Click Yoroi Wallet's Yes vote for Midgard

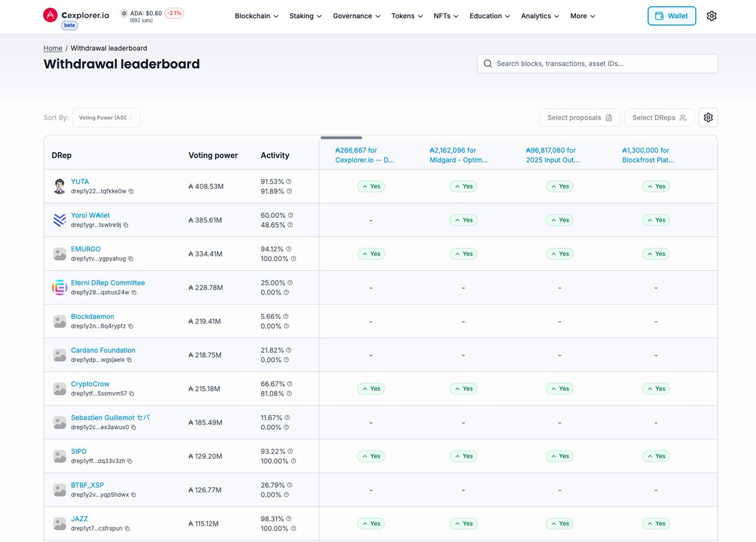pos(463,220)
